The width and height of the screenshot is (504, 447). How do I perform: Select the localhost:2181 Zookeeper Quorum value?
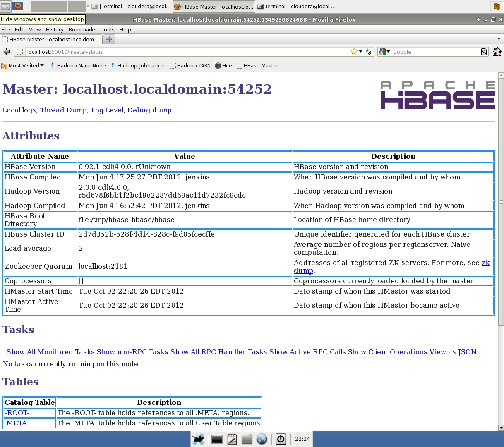pos(103,267)
